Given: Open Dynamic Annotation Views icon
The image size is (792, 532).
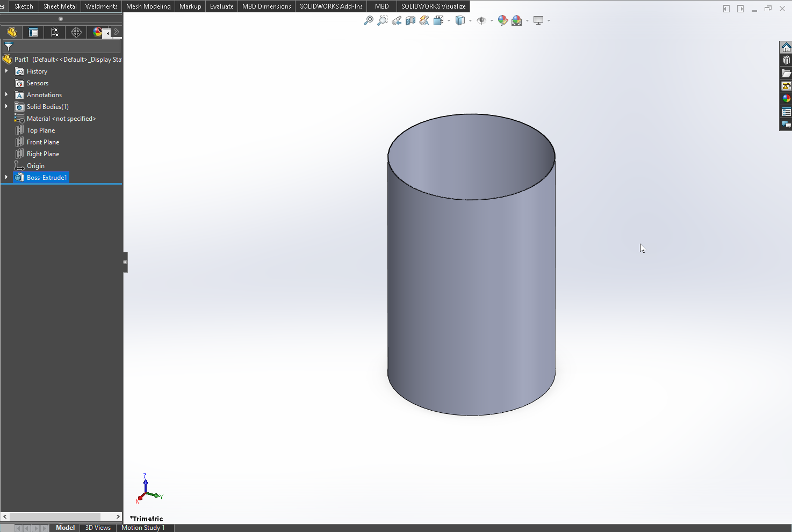Looking at the screenshot, I should click(x=424, y=20).
